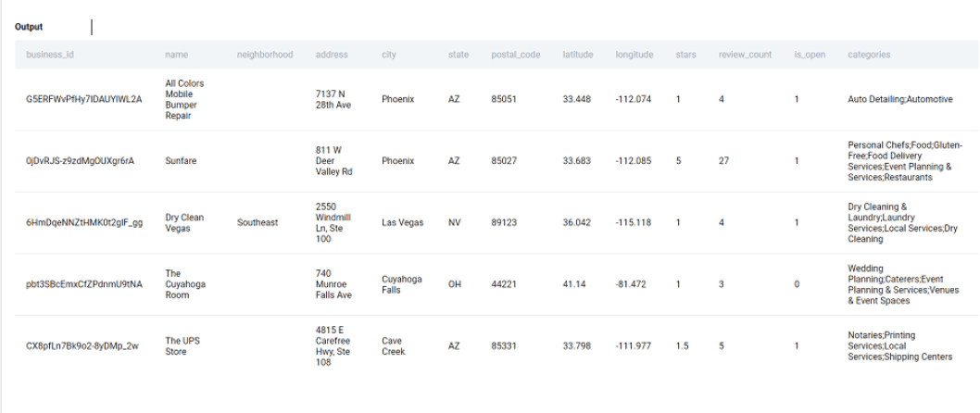This screenshot has width=980, height=413.
Task: Click the Notaries;Printing Services categories cell
Action: [900, 346]
